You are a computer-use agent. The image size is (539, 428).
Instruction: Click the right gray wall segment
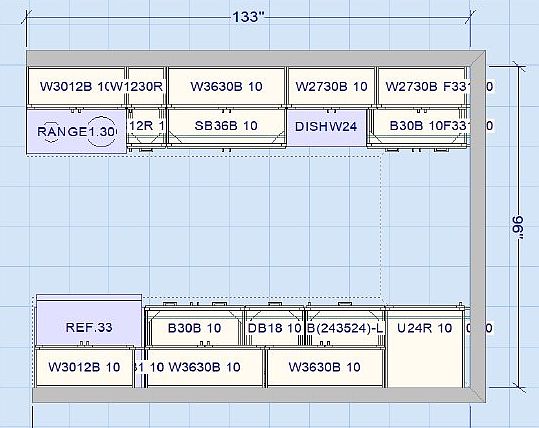pos(478,226)
